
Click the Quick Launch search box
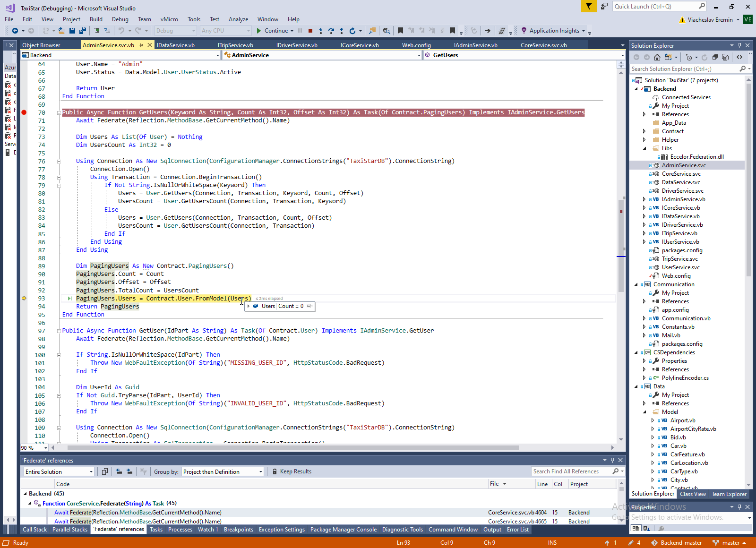tap(655, 6)
